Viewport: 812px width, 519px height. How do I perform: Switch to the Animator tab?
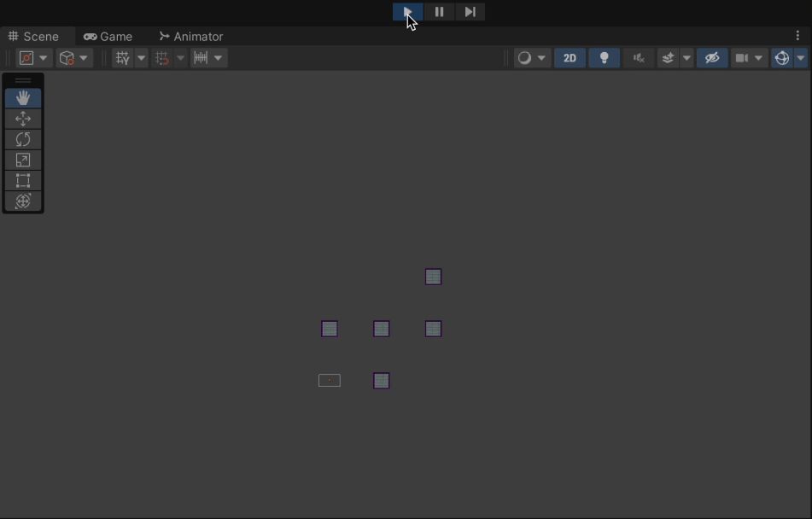coord(190,37)
